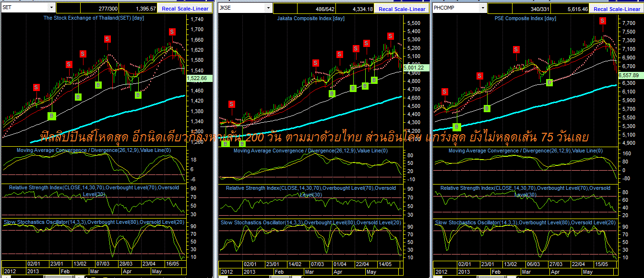Click the MACD indicator label in PHCOMP chart
Screen dimensions: 644x278
[526, 151]
